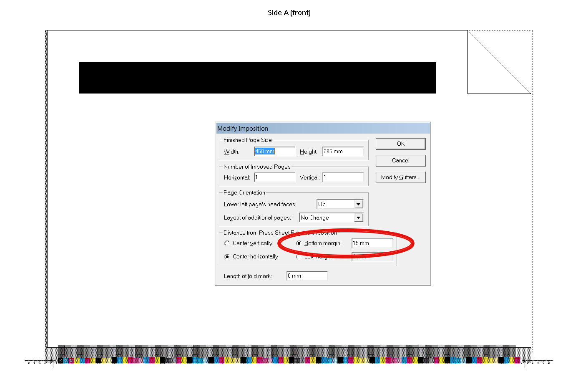This screenshot has width=588, height=387.
Task: Click the Width field showing 450 mm
Action: click(274, 151)
